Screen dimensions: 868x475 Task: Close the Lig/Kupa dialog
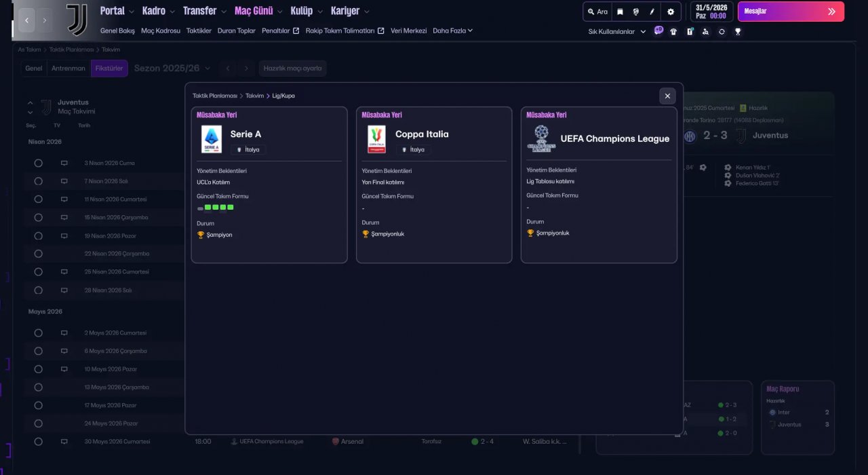[667, 96]
